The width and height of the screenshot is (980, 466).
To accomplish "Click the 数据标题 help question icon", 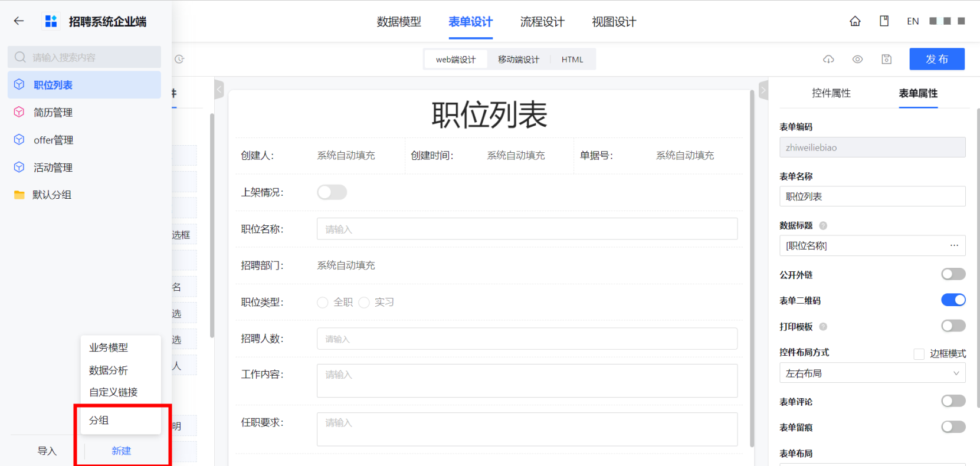I will (823, 225).
